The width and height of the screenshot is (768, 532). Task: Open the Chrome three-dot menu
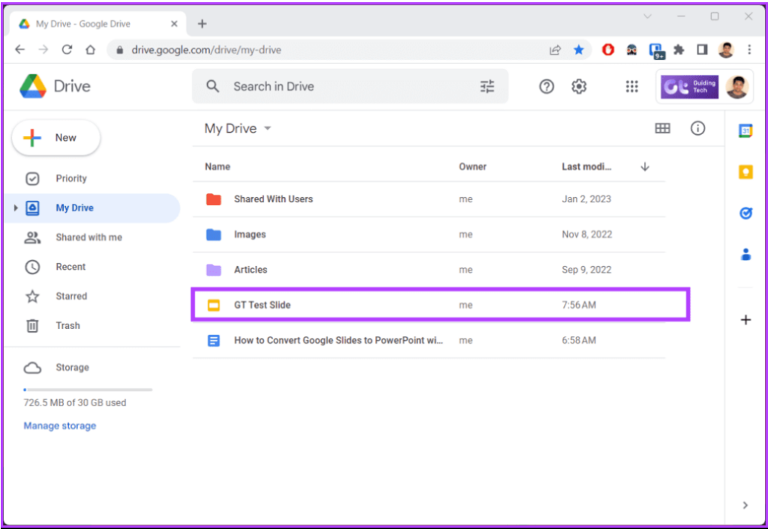point(749,49)
